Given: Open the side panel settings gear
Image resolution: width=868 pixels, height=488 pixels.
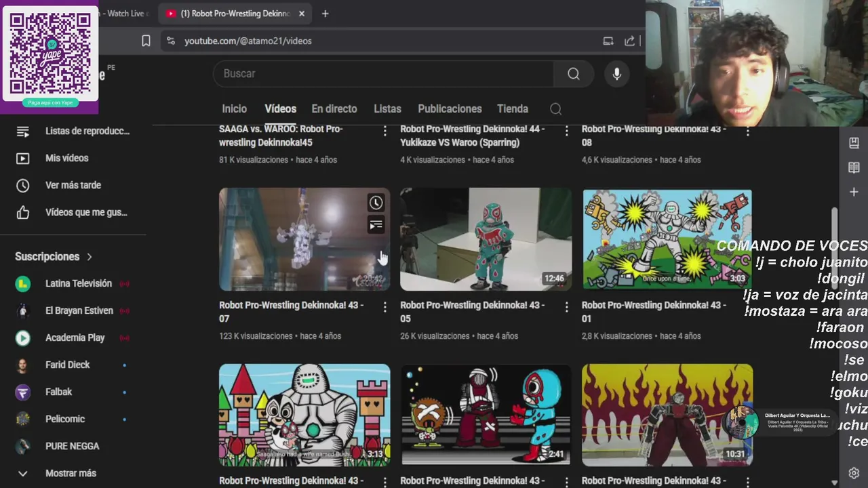Looking at the screenshot, I should click(854, 473).
